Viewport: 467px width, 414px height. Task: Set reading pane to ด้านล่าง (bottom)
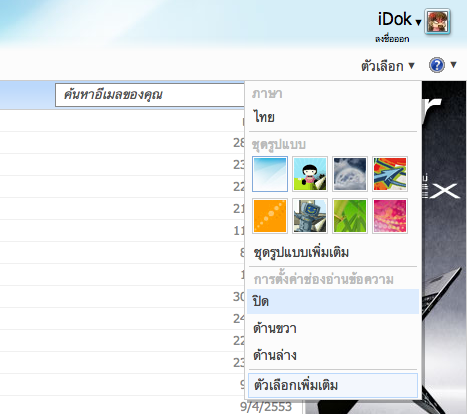(333, 355)
